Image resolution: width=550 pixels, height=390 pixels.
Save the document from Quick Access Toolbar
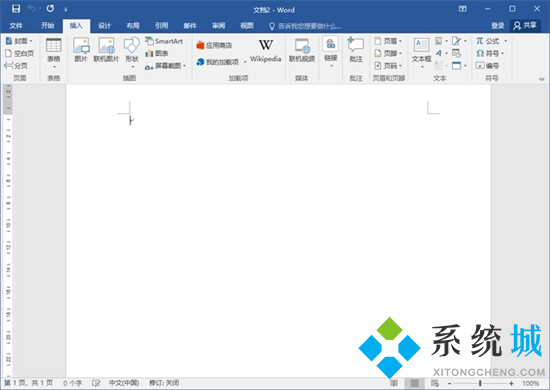pyautogui.click(x=16, y=9)
